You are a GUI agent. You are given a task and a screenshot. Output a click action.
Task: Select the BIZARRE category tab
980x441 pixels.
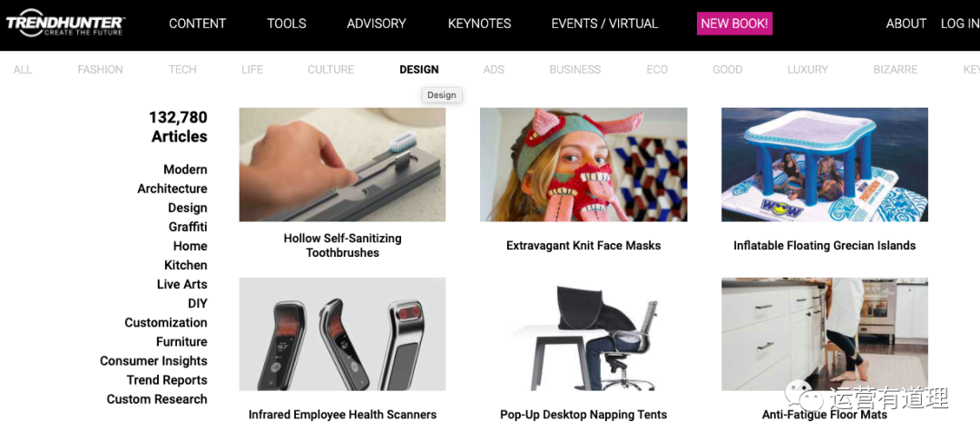coord(895,69)
